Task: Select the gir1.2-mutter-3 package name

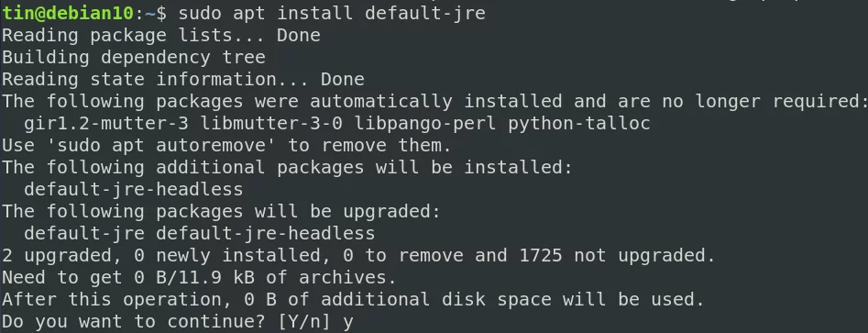Action: point(106,123)
